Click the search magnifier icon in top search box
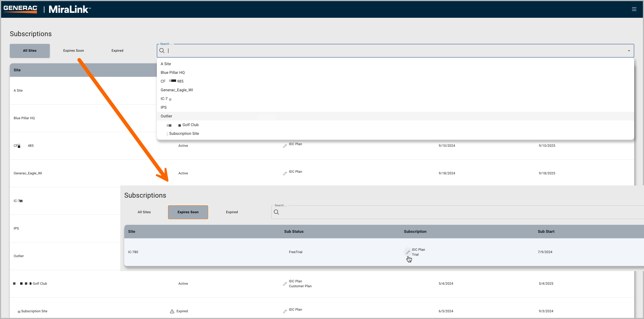This screenshot has width=644, height=319. click(162, 51)
